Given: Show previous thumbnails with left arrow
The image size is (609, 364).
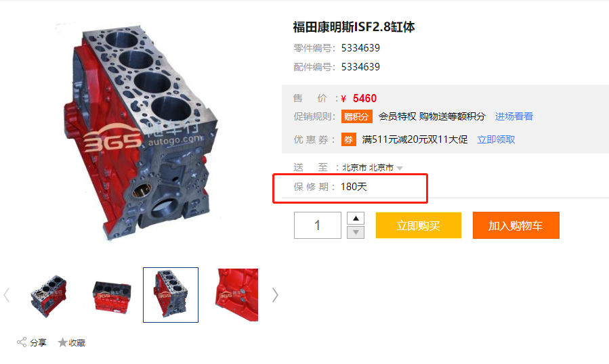Looking at the screenshot, I should [x=7, y=295].
